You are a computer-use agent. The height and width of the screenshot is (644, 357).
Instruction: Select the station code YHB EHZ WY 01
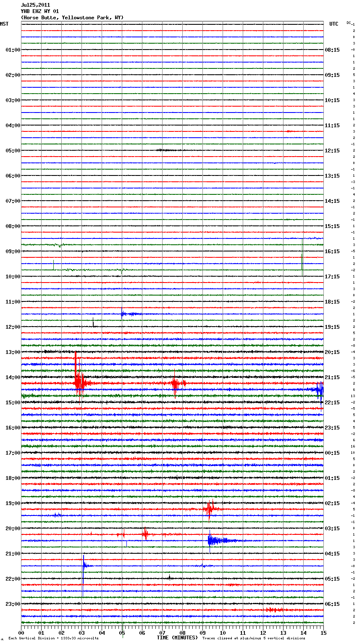tap(40, 11)
